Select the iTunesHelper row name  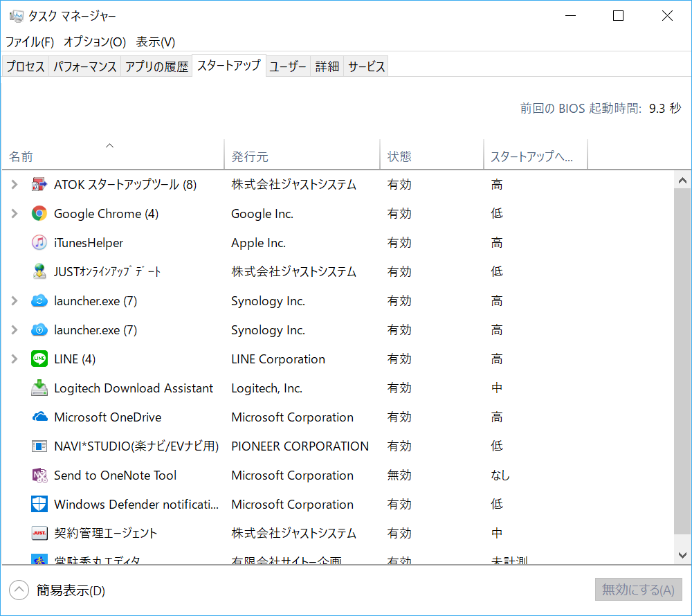[89, 243]
